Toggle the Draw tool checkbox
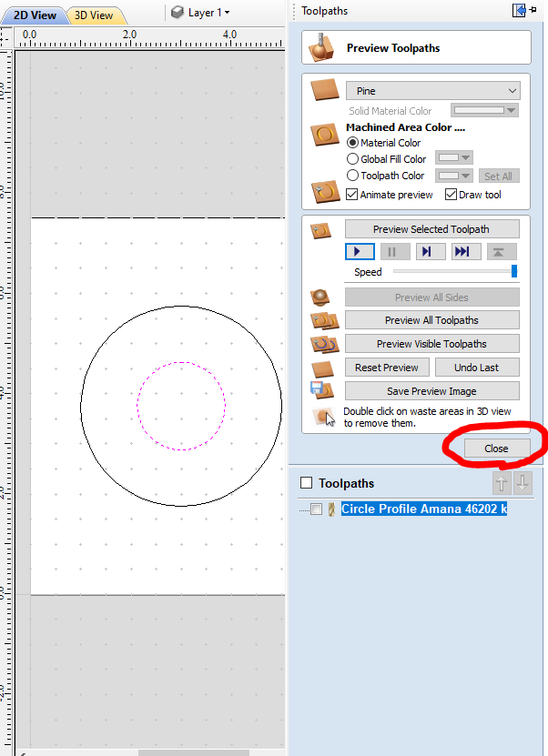 click(451, 195)
